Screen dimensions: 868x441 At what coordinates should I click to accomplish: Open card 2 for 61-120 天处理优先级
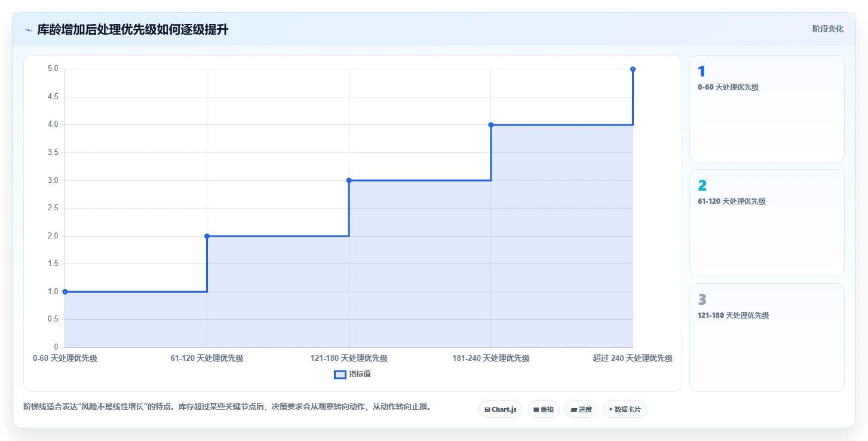[767, 223]
